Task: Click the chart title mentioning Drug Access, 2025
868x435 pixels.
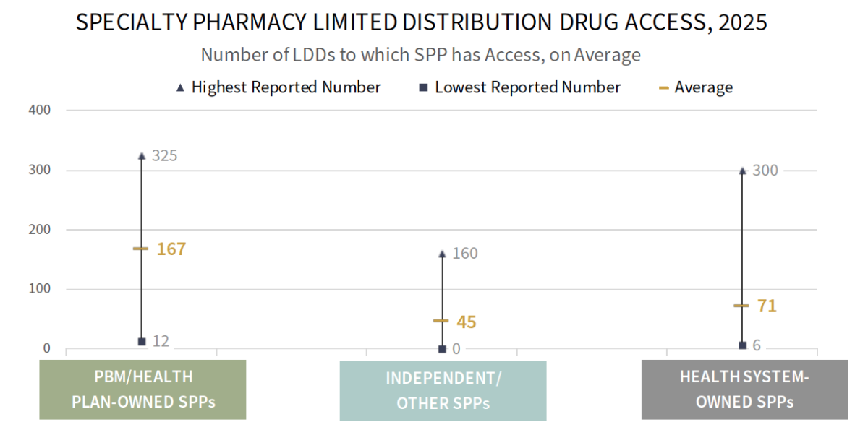Action: 421,22
